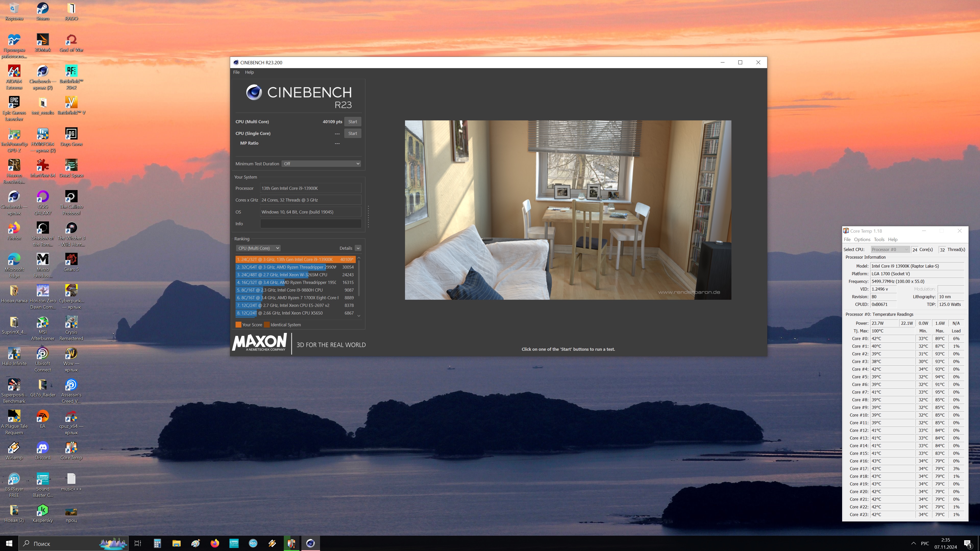Expand the ranking Details arrow
This screenshot has width=980, height=551.
pos(358,248)
